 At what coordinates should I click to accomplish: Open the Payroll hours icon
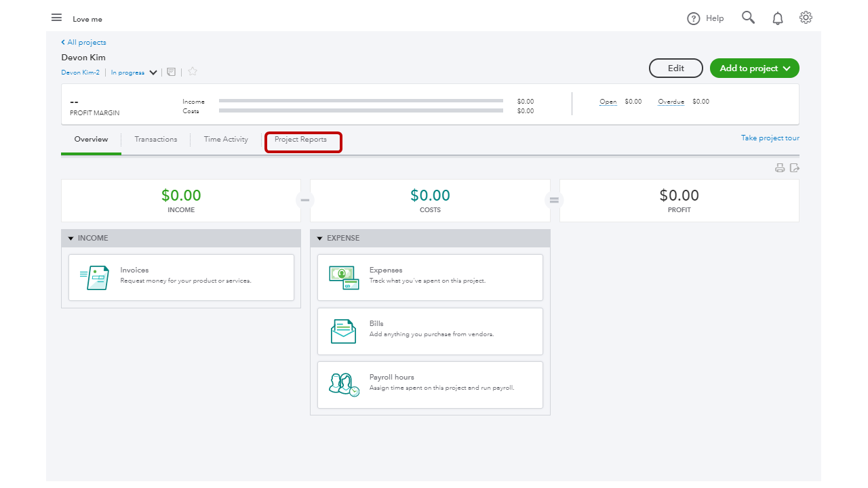pos(342,383)
